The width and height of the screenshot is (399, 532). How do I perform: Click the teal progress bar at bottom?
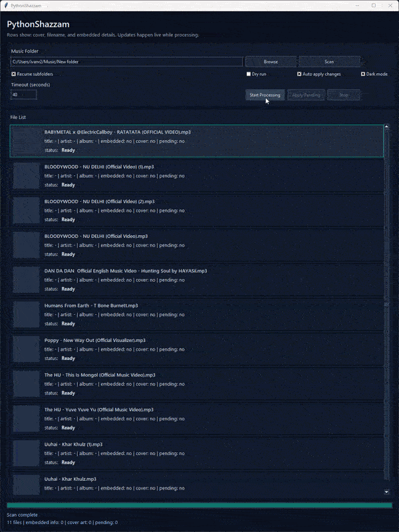click(x=199, y=505)
